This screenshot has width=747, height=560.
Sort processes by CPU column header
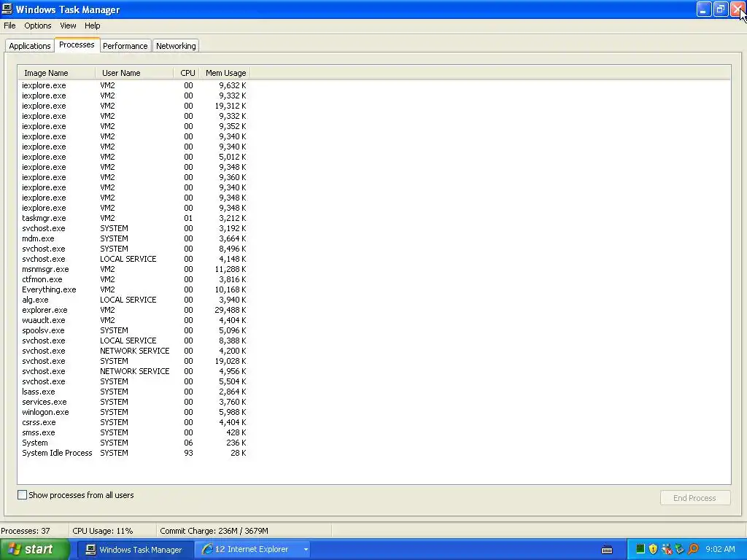(x=187, y=73)
